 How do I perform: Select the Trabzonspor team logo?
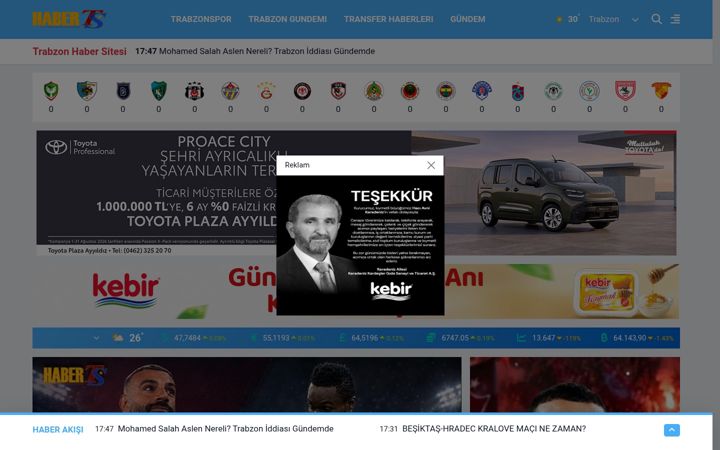tap(518, 91)
